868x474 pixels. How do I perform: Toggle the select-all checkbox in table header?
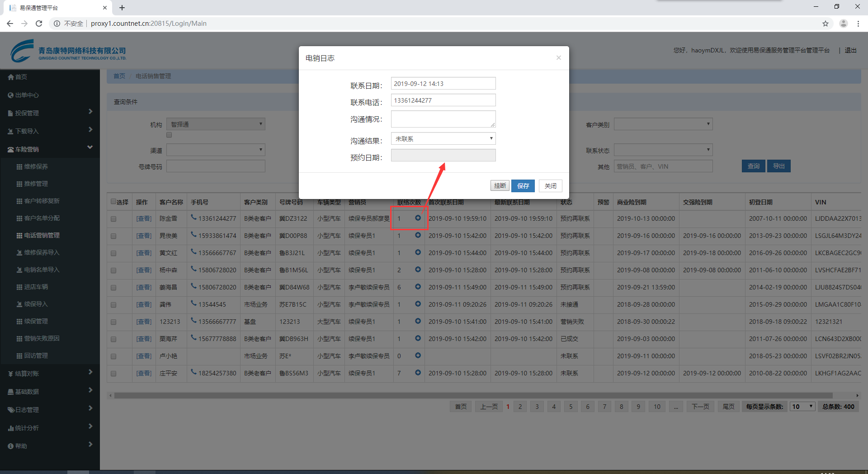click(113, 202)
